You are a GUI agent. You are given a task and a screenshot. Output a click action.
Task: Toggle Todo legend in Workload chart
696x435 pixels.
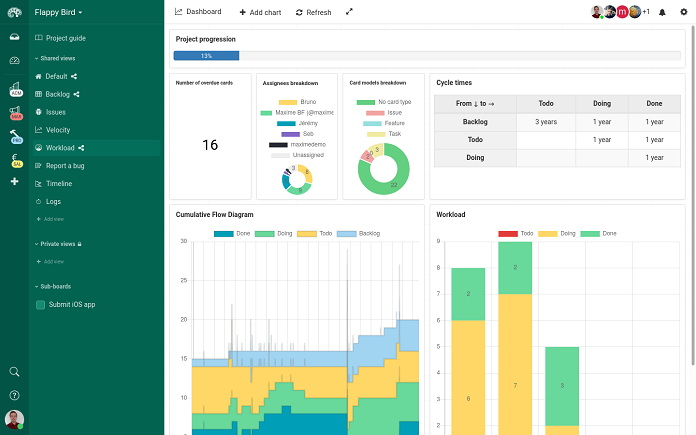[516, 233]
